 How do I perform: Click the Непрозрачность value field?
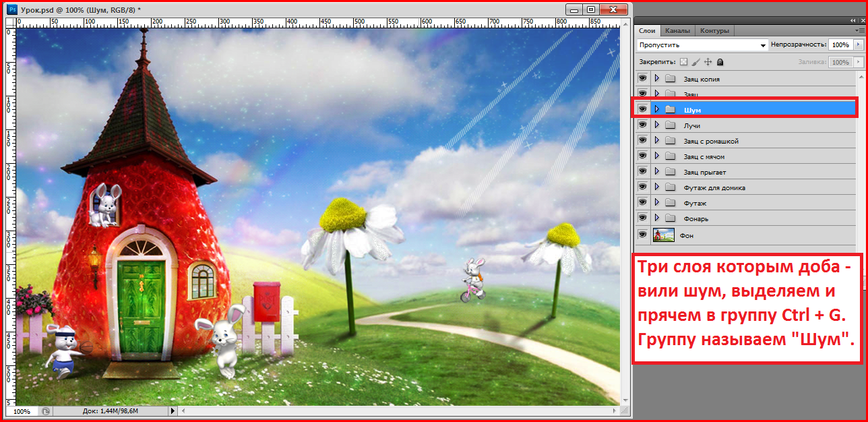(x=840, y=44)
